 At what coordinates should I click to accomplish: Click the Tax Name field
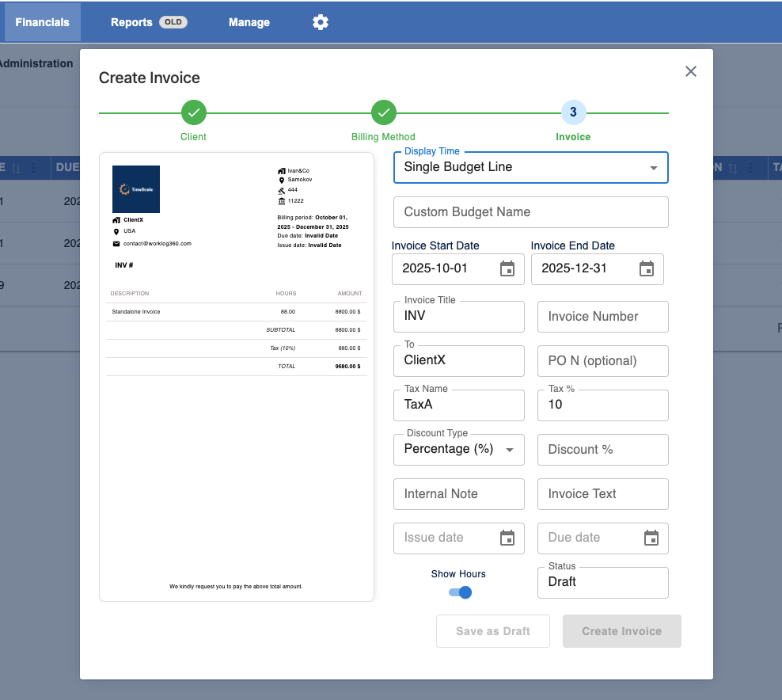point(458,405)
